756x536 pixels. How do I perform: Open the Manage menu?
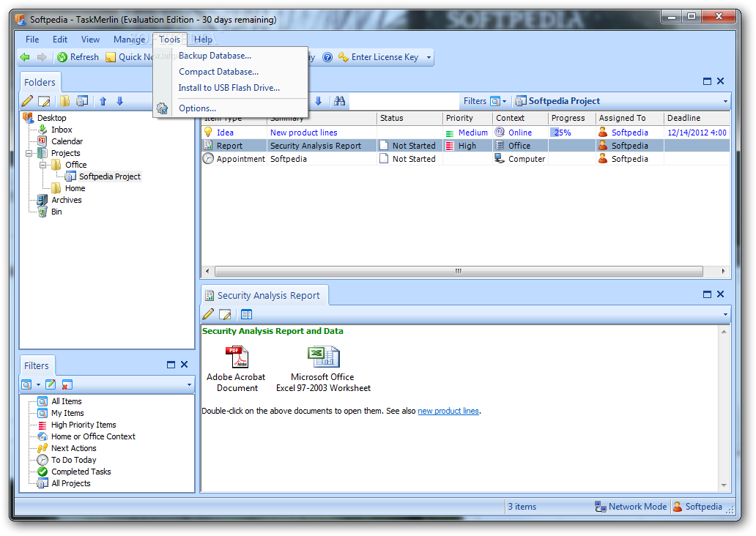click(x=129, y=40)
